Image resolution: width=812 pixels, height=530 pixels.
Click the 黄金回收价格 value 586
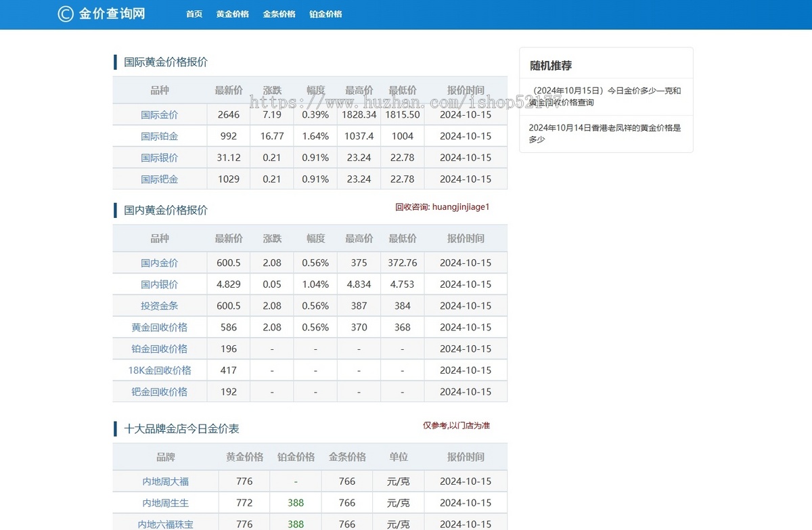tap(229, 327)
